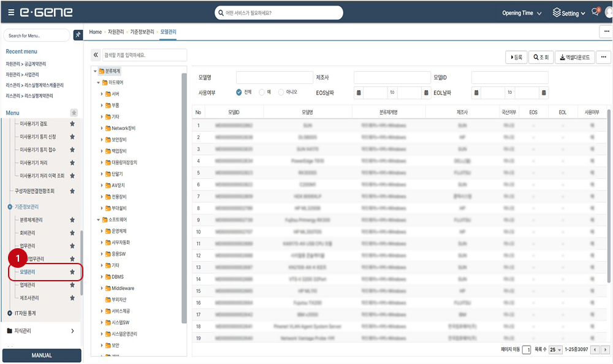The image size is (613, 364).
Task: Open 제조사관리 in the left menu
Action: pos(29,298)
